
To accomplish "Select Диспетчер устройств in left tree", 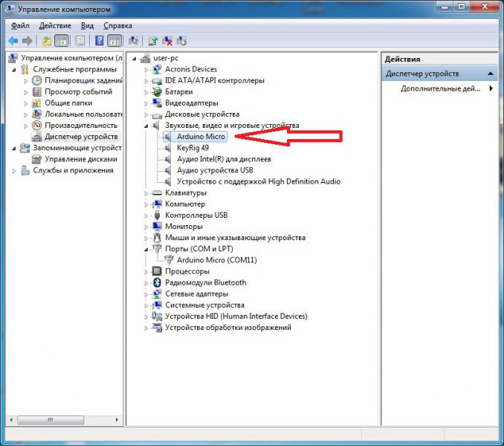I will pos(81,137).
